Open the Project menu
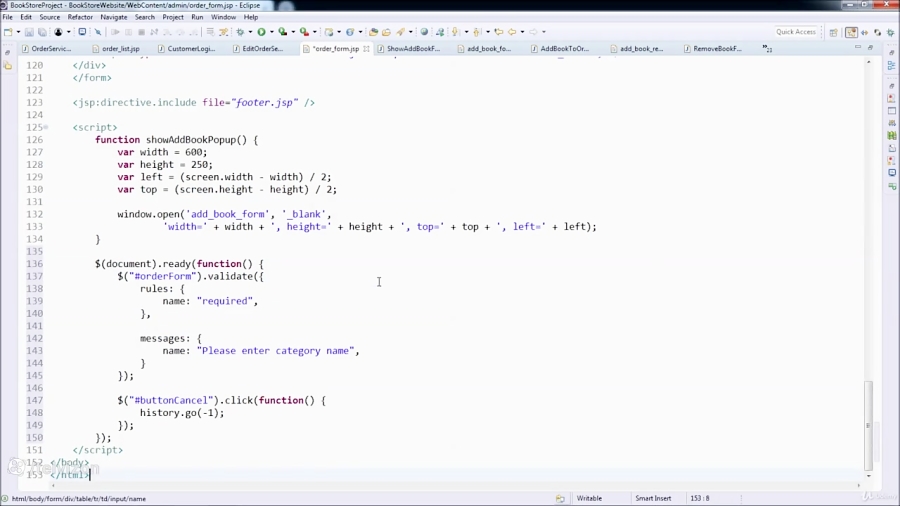Image resolution: width=900 pixels, height=506 pixels. point(173,17)
